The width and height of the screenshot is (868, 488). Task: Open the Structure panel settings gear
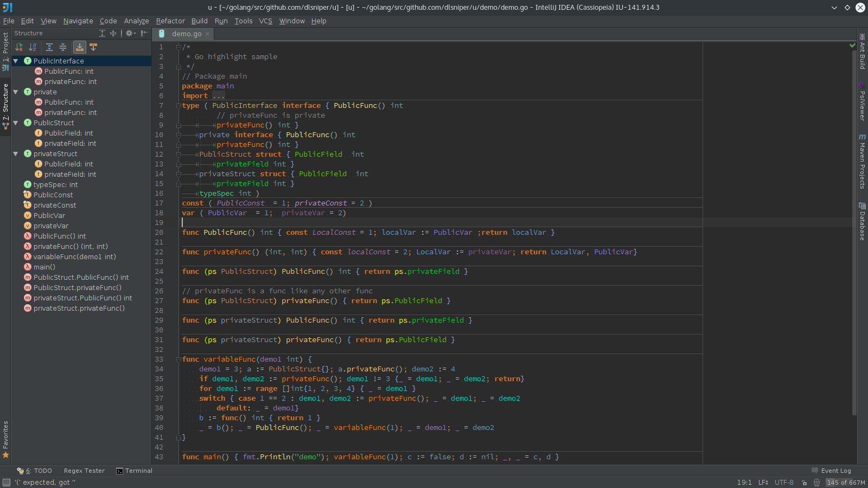(x=129, y=33)
